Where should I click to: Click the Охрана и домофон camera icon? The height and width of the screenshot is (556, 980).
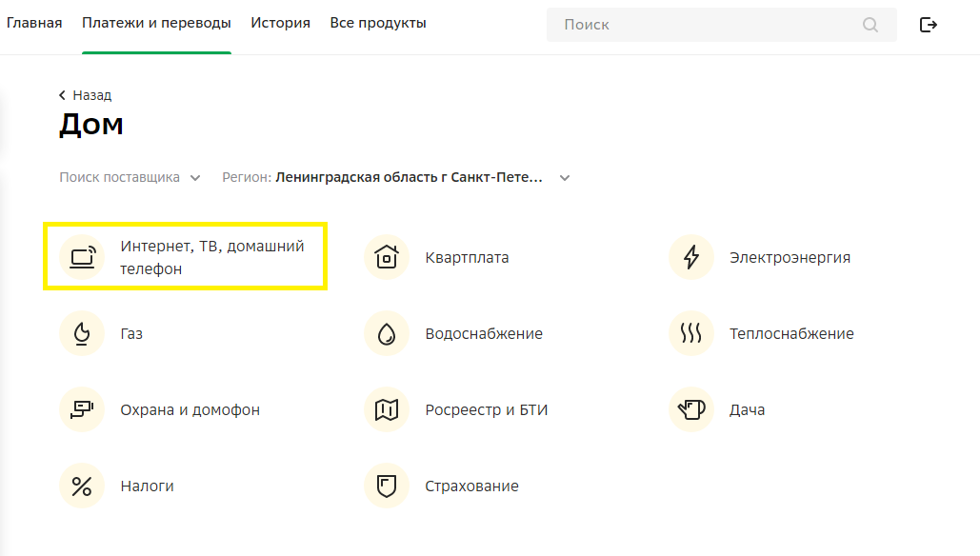82,409
